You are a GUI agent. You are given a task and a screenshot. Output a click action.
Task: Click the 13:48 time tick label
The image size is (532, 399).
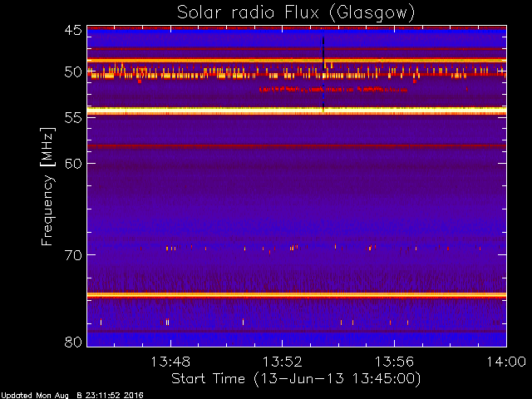[x=170, y=362]
